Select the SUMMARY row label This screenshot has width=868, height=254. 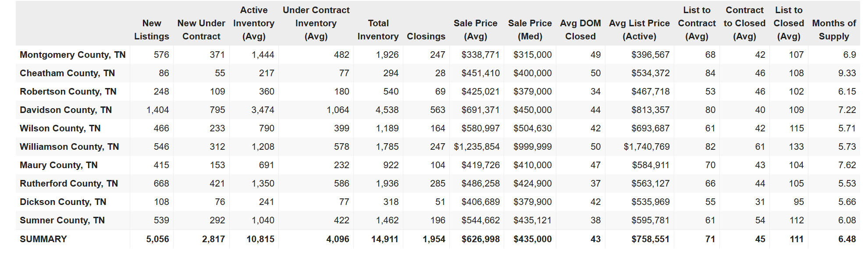tap(43, 239)
